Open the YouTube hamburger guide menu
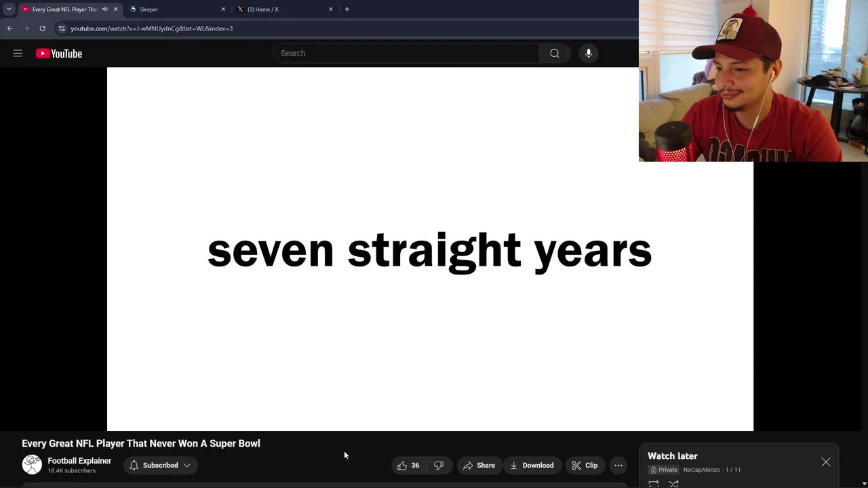This screenshot has height=488, width=868. pyautogui.click(x=18, y=54)
